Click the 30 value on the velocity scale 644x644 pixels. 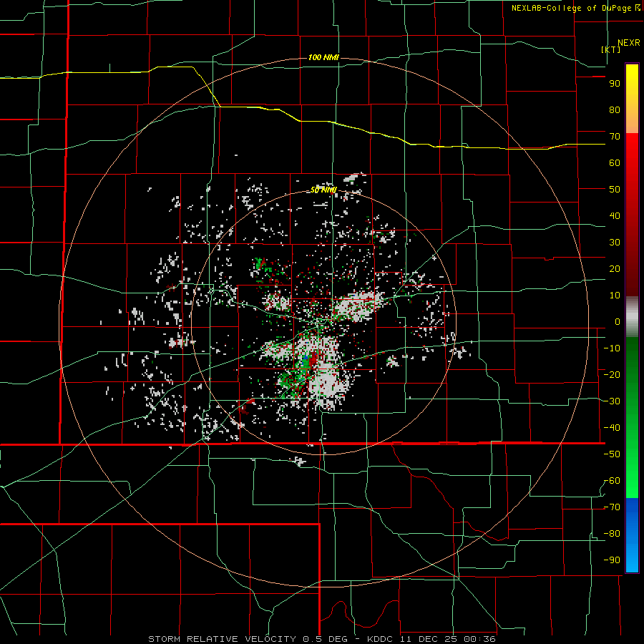tap(615, 243)
